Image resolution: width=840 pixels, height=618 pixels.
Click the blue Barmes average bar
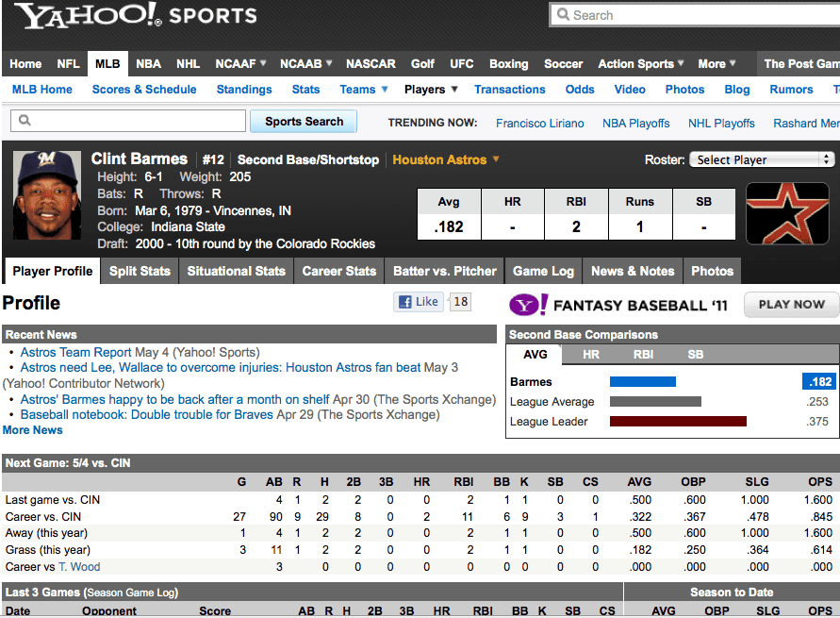643,382
